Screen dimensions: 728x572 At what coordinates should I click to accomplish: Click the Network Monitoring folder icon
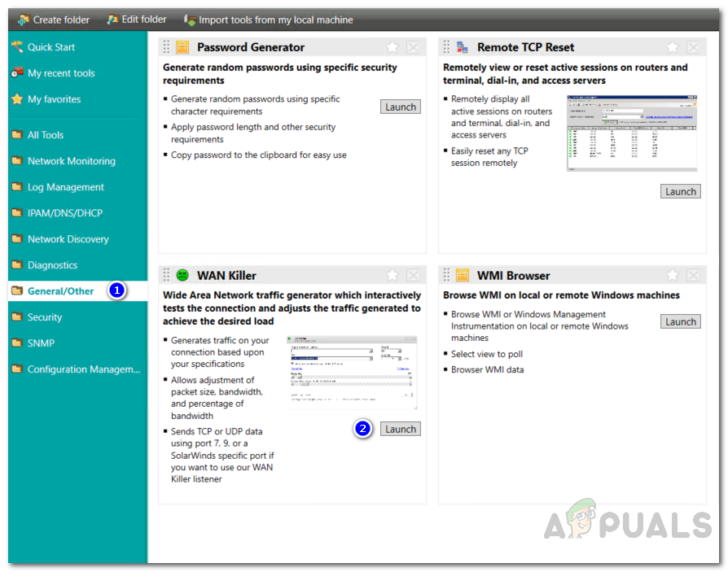pyautogui.click(x=17, y=160)
